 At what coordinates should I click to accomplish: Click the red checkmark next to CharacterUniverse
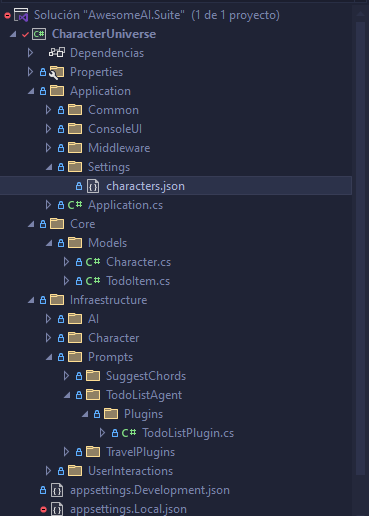point(25,34)
